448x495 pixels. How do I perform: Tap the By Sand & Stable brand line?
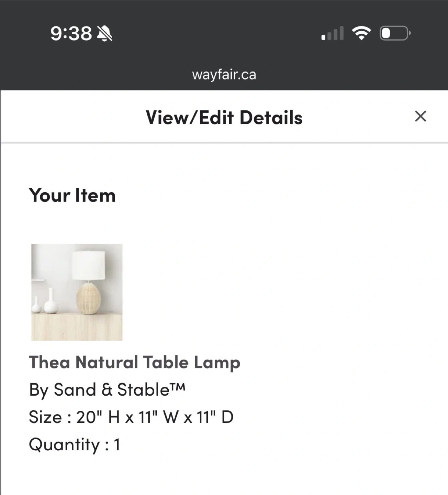pyautogui.click(x=107, y=390)
